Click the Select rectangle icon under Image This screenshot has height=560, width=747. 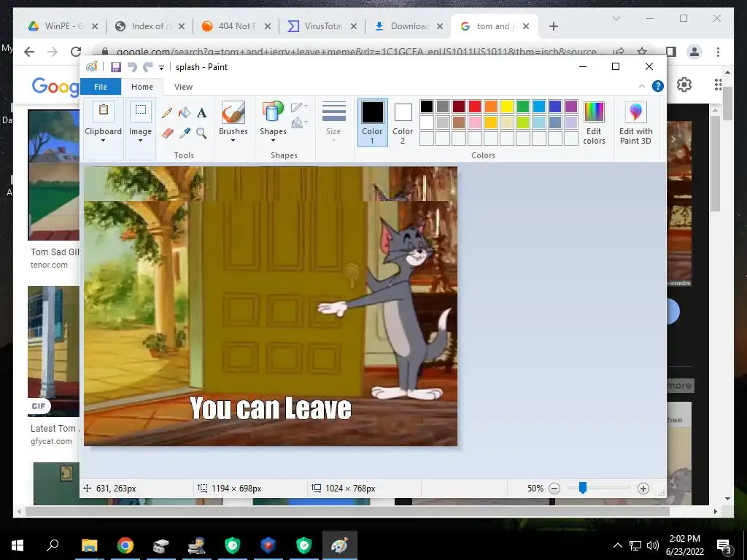[x=141, y=111]
